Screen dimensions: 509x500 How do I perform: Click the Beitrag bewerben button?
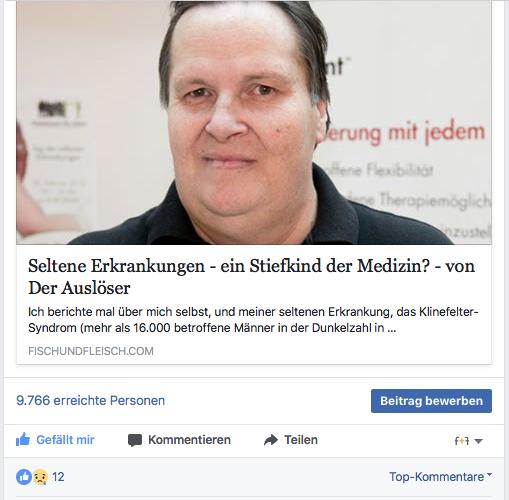[431, 401]
